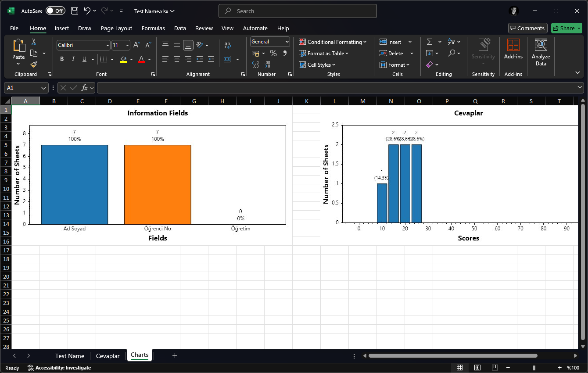
Task: Switch to the Cevaplar sheet tab
Action: point(108,355)
